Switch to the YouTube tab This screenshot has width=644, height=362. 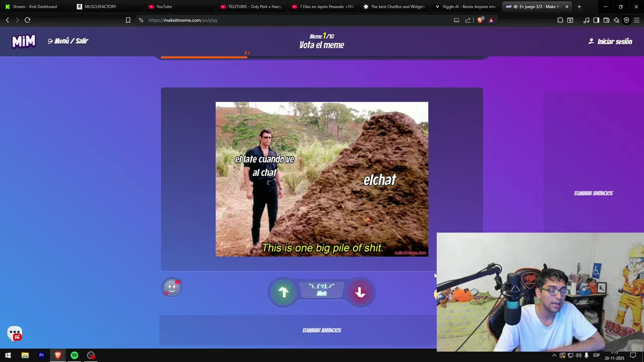180,7
